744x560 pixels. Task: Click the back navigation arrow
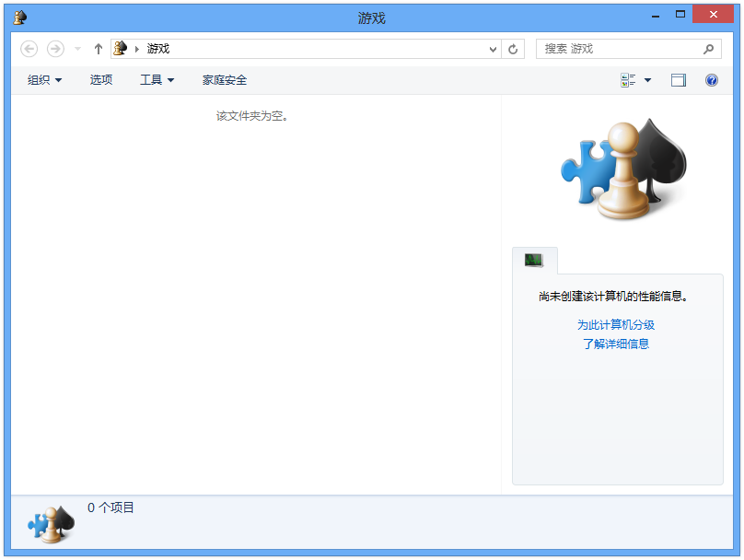click(29, 49)
